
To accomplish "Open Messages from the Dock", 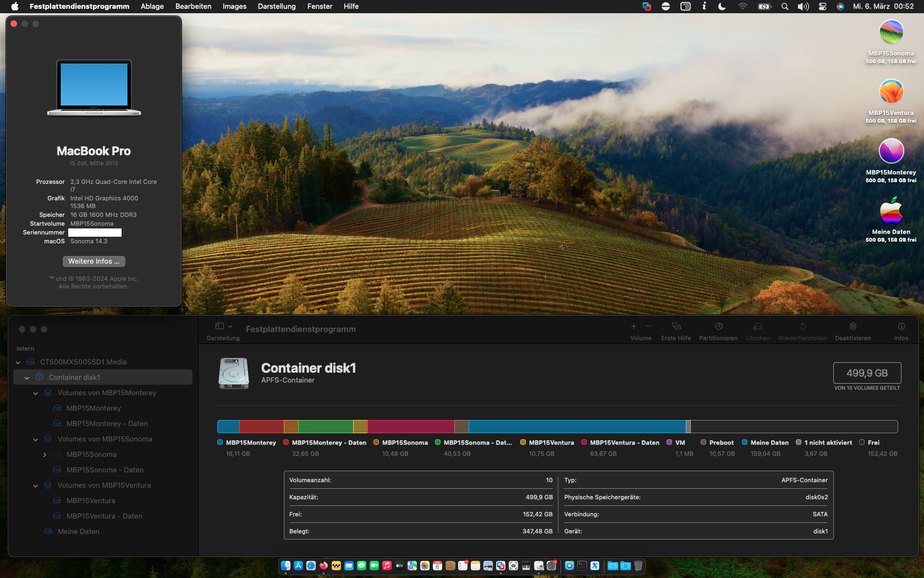I will [x=361, y=565].
